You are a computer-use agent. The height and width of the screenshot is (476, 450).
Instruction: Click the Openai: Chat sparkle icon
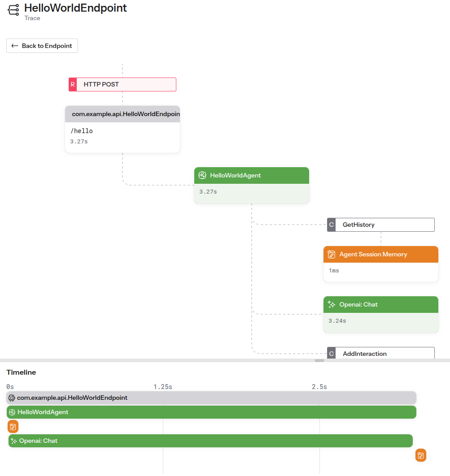(332, 304)
